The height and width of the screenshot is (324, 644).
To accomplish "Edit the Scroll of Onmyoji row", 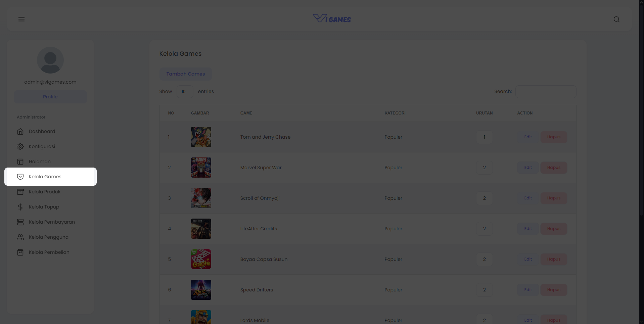I will [x=528, y=198].
